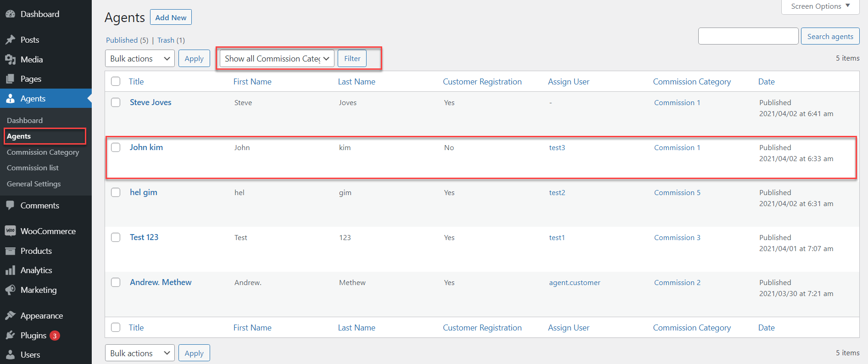Click the Plugins plug icon
The image size is (868, 364).
coord(10,336)
